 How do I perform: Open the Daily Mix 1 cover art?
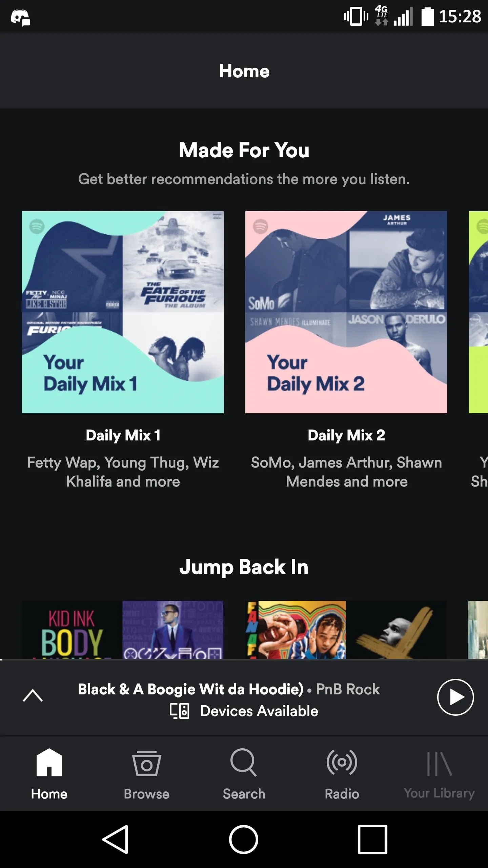click(123, 312)
